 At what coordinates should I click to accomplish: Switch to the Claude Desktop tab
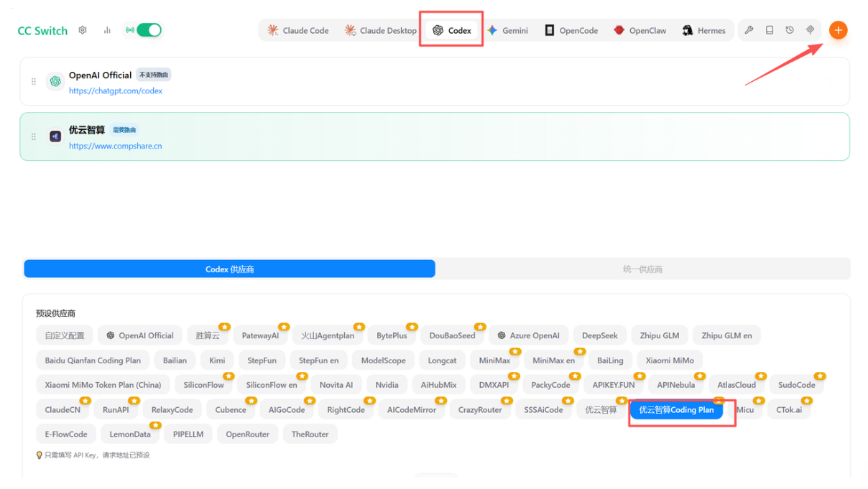click(x=381, y=30)
